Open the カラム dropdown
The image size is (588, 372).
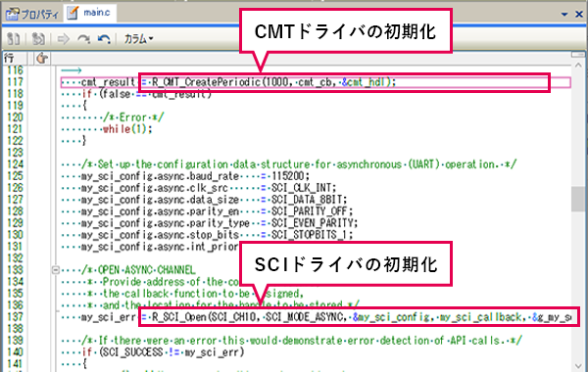[138, 38]
